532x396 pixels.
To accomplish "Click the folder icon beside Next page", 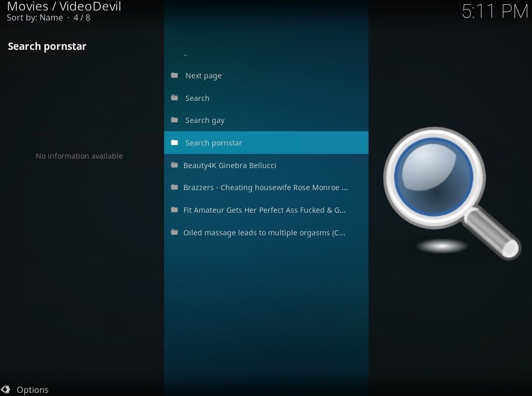I will pyautogui.click(x=175, y=75).
